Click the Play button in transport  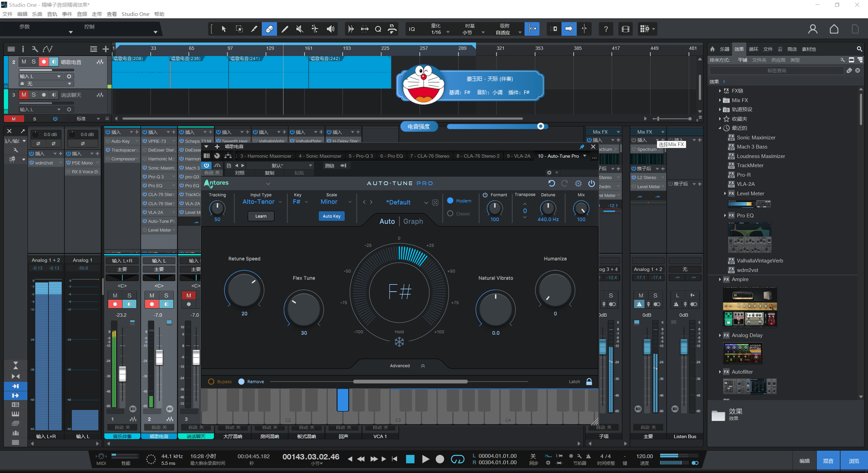[426, 459]
